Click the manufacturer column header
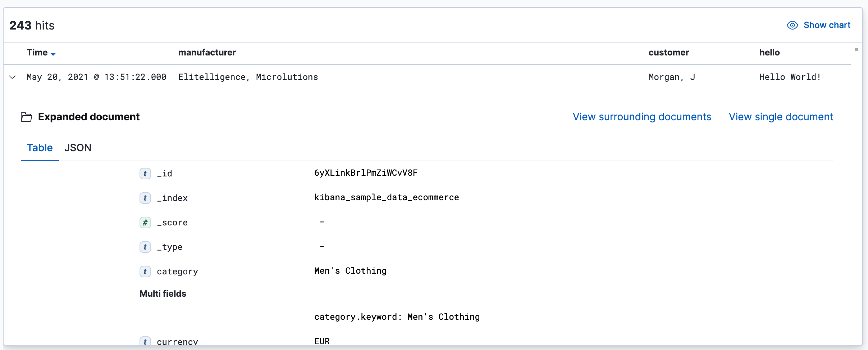 coord(207,53)
